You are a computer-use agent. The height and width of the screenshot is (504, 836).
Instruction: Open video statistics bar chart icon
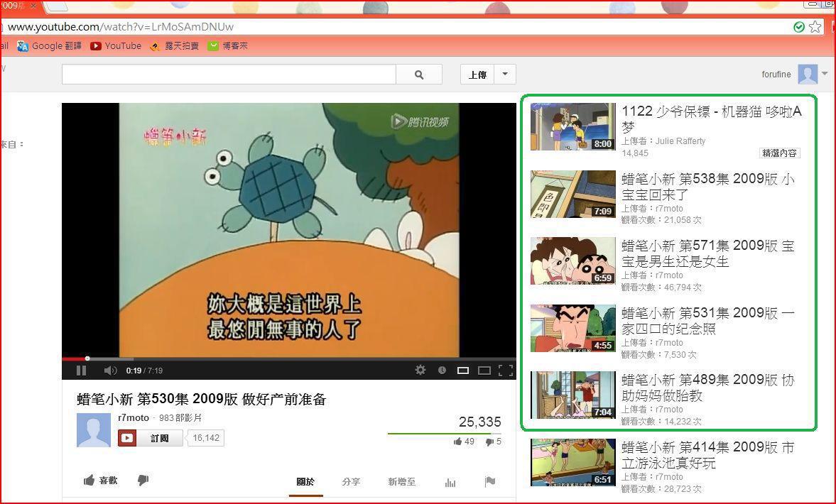click(450, 482)
